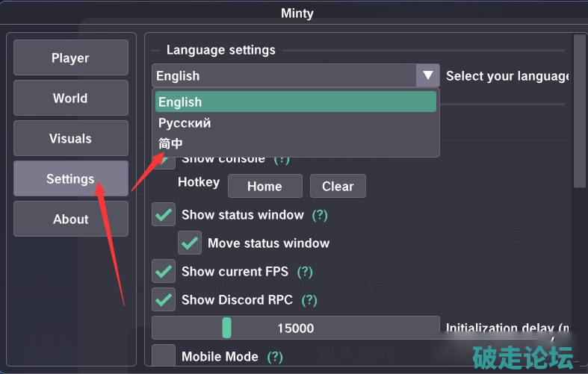Click help icon next to Show status window
This screenshot has width=588, height=374.
point(320,215)
